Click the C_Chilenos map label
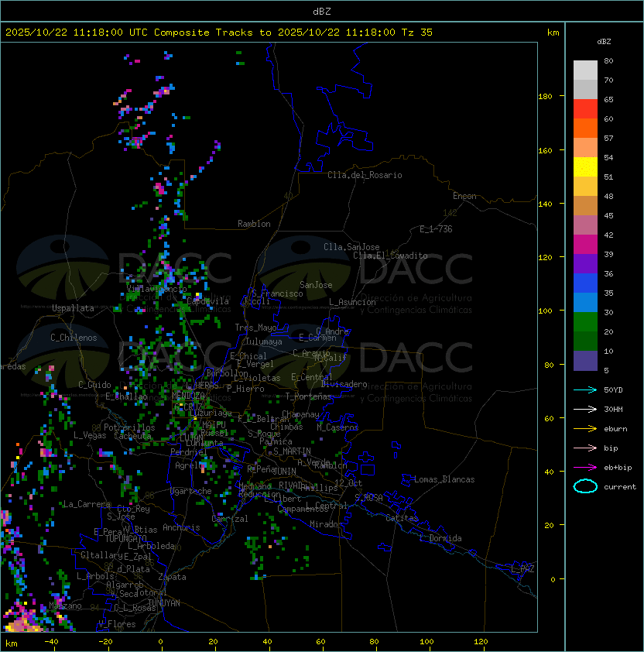The height and width of the screenshot is (652, 644). click(74, 338)
